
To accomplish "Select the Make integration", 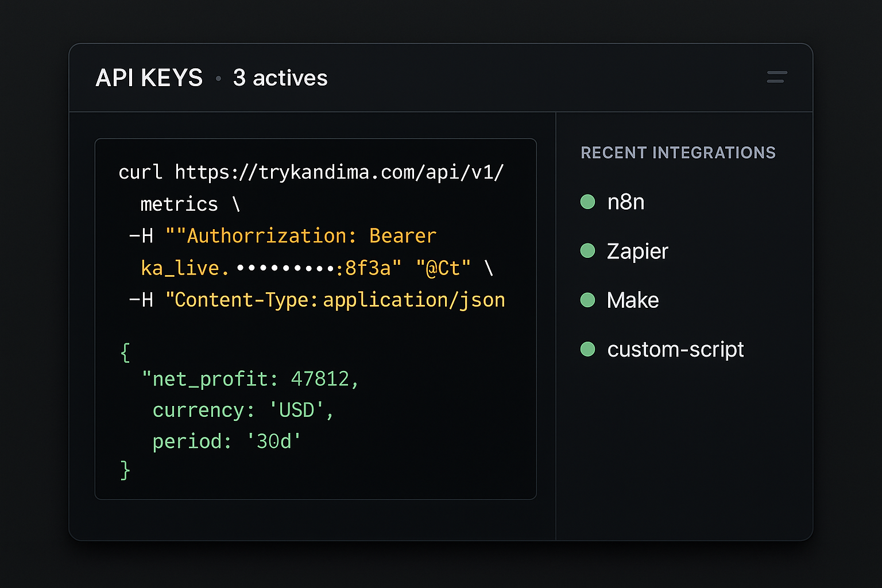I will coord(633,300).
